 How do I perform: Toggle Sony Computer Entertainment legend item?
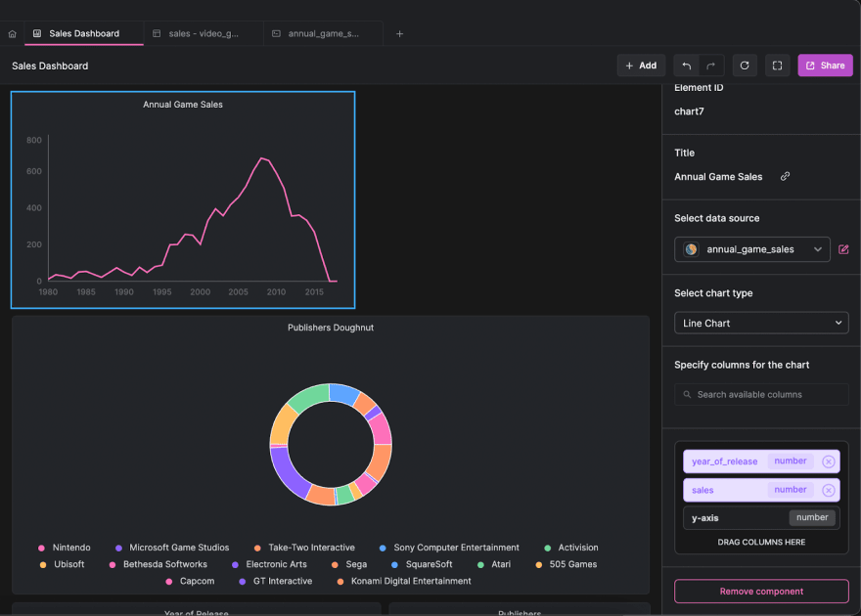tap(449, 548)
